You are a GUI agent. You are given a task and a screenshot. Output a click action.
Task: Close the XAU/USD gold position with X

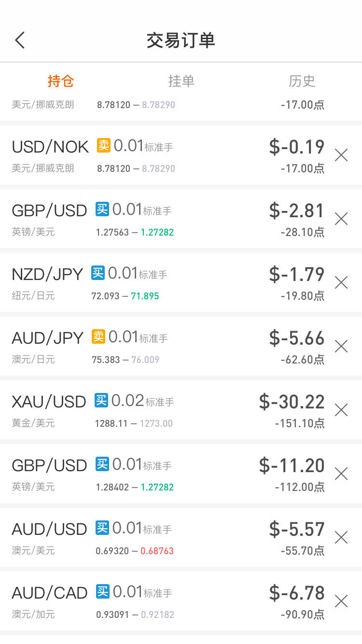341,410
